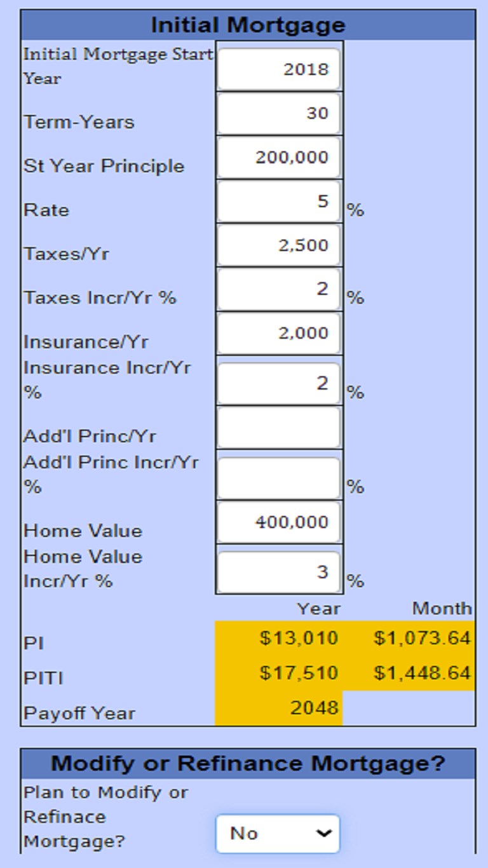Click the Payoff Year value 2048

314,708
